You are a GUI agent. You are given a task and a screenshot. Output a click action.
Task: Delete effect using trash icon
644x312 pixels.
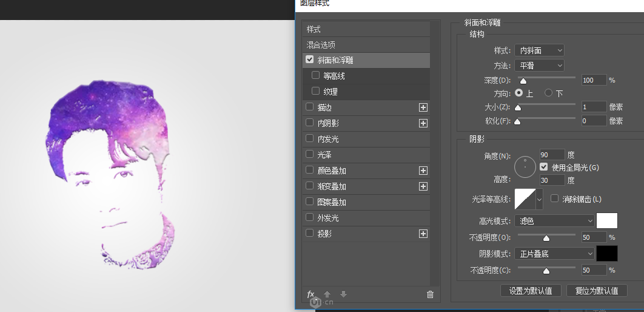click(x=430, y=294)
